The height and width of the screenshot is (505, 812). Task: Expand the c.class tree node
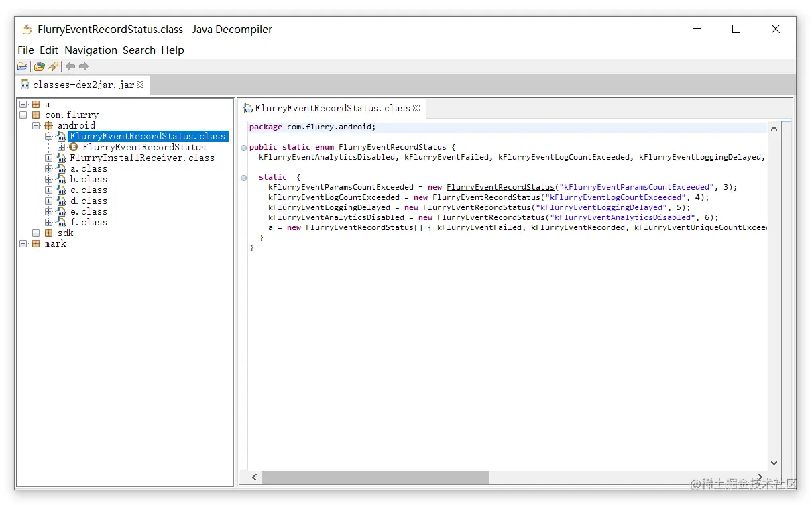coord(49,190)
